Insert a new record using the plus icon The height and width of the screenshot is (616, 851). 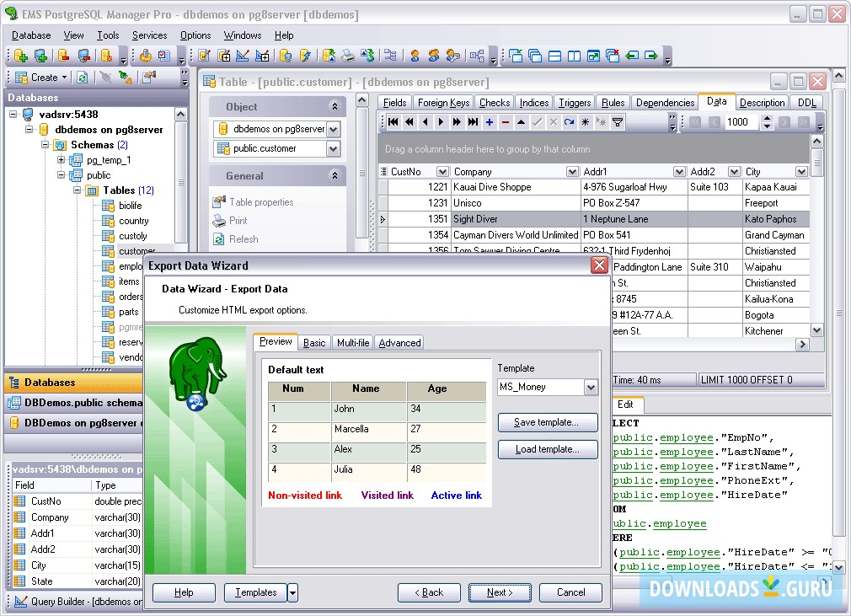coord(489,122)
